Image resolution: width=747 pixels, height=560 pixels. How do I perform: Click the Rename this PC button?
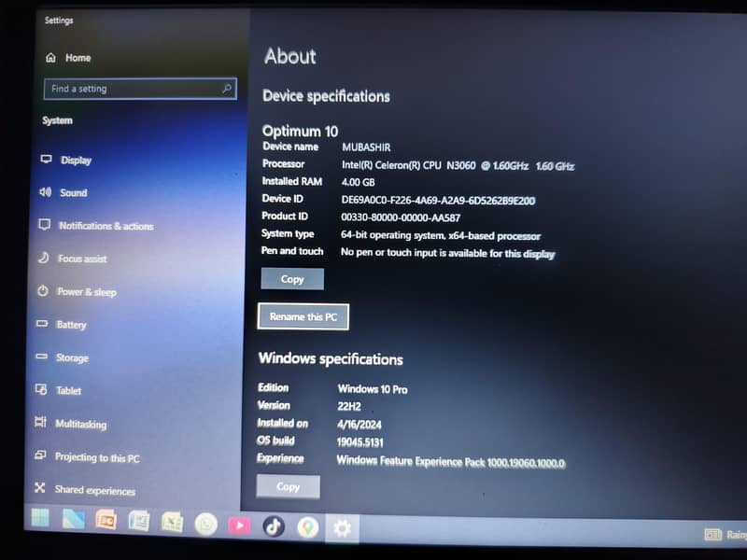tap(303, 316)
